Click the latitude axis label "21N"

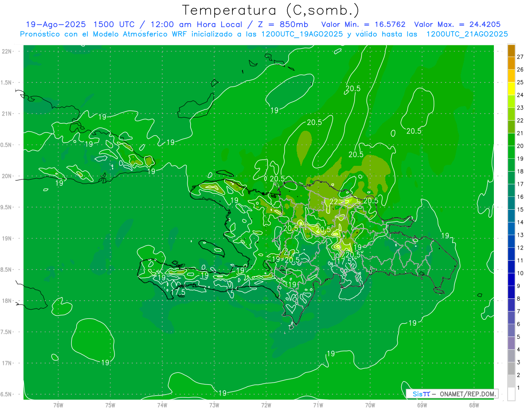coord(7,114)
